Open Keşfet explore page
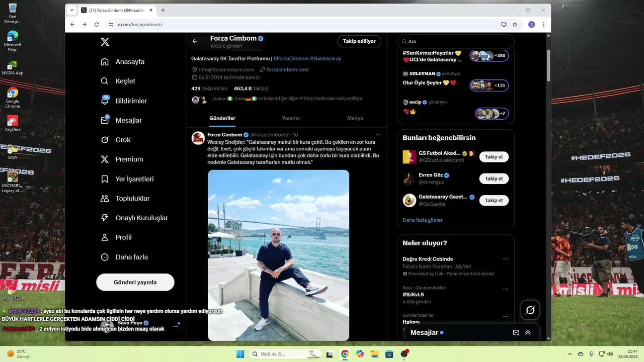This screenshot has width=644, height=362. (118, 81)
